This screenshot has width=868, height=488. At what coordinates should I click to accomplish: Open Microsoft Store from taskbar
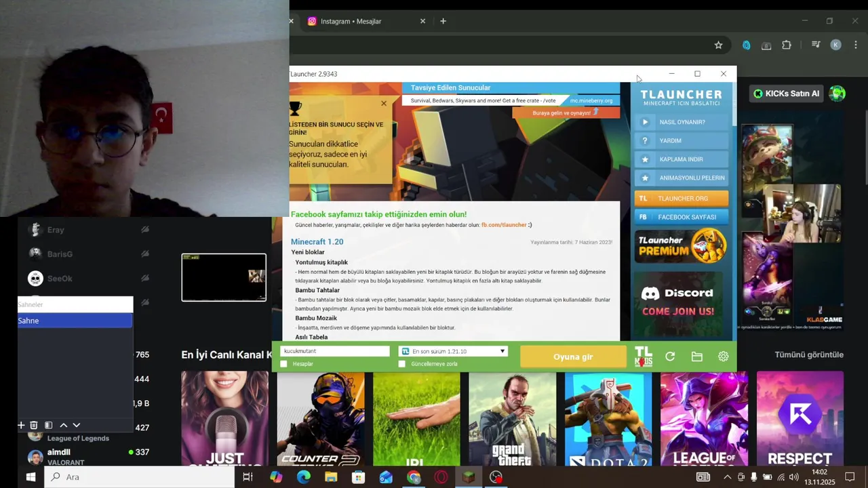coord(359,477)
